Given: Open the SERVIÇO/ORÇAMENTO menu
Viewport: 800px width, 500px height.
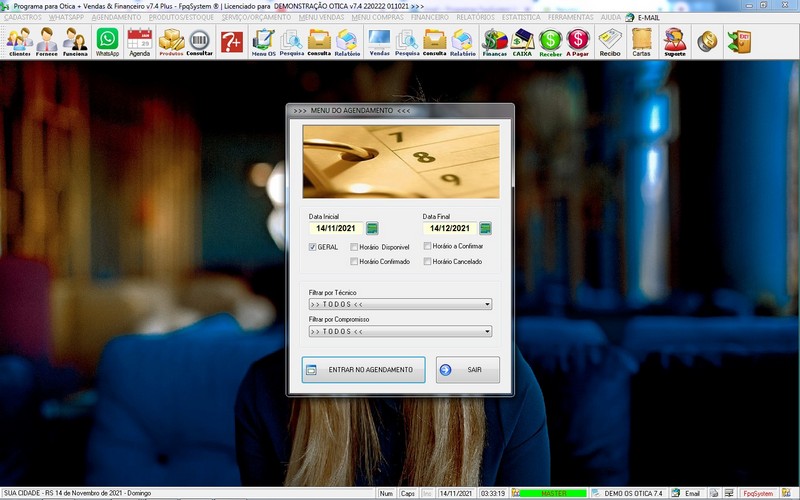Looking at the screenshot, I should click(x=256, y=17).
